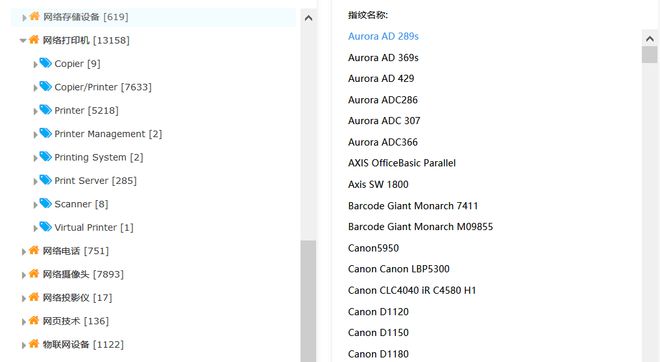Click the house icon next to 网络打印机
Viewport: 660px width, 362px height.
click(x=34, y=40)
